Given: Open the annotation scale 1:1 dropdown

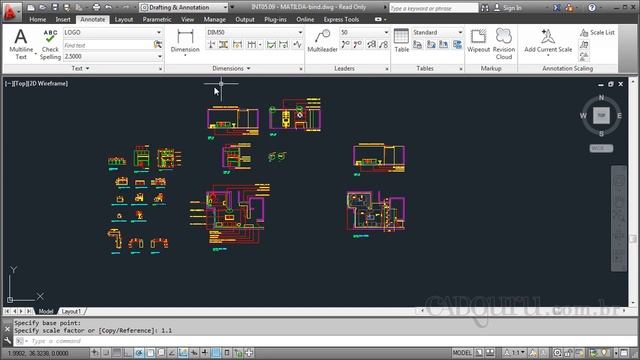Looking at the screenshot, I should pos(514,353).
